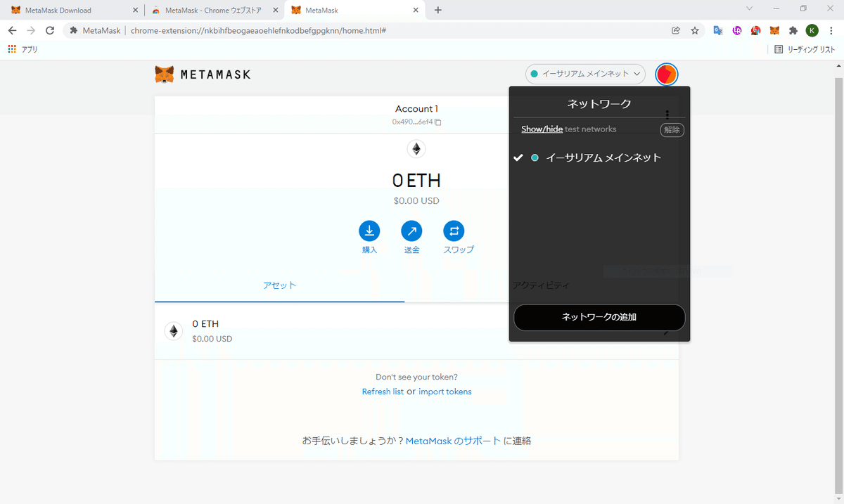Click the MetaMask fox logo
This screenshot has height=504, width=844.
tap(165, 75)
